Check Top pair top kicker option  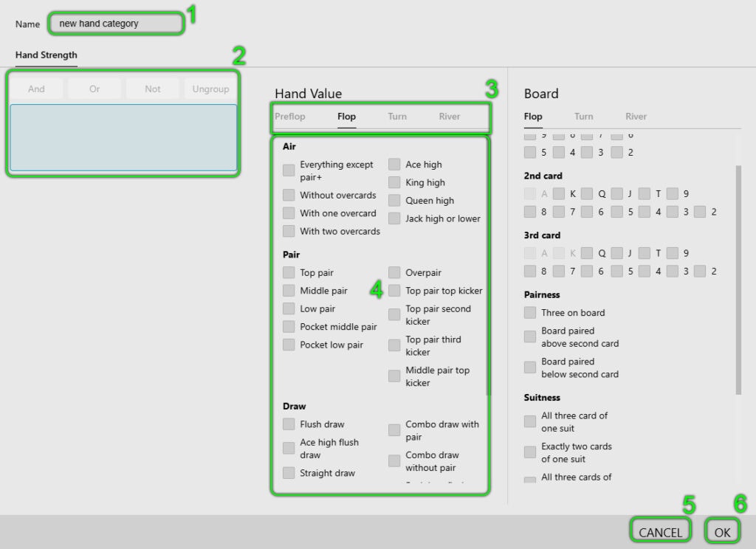click(394, 291)
